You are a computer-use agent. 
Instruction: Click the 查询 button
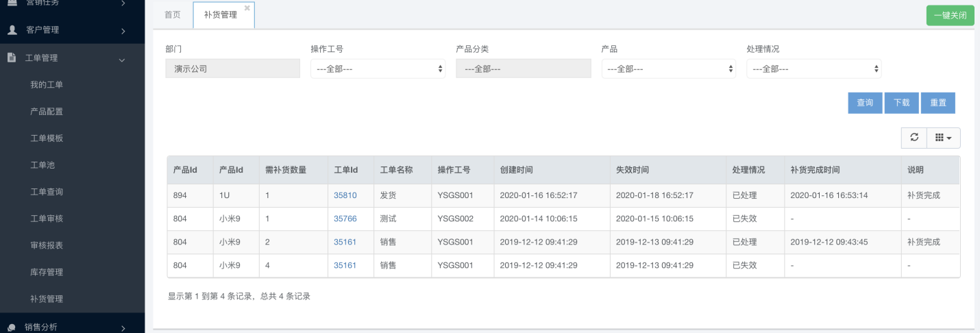[x=865, y=103]
